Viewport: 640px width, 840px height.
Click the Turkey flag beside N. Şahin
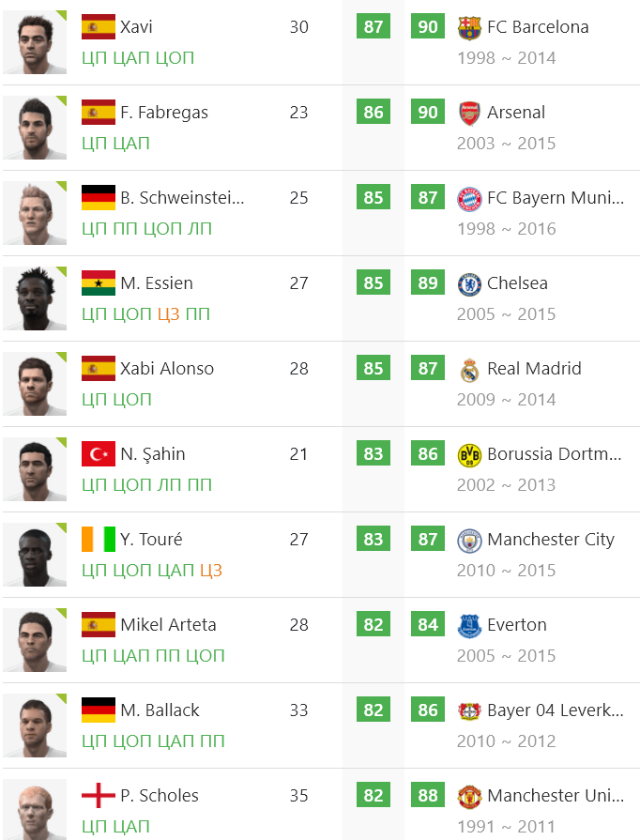click(99, 454)
